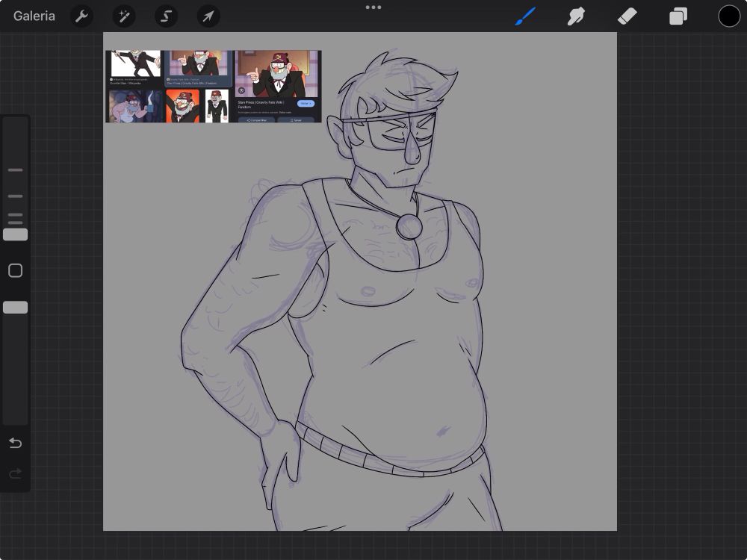
Task: Open the black color picker circle
Action: pos(729,16)
